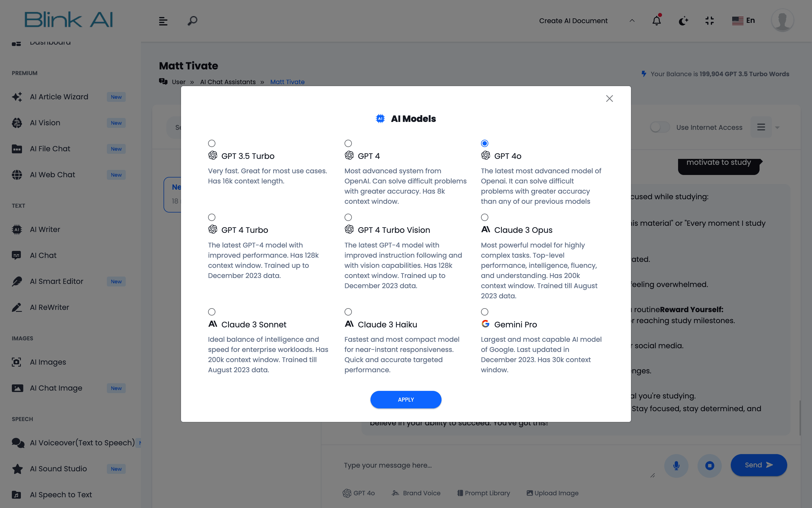The height and width of the screenshot is (508, 812).
Task: Choose the GPT 4 Turbo model option
Action: pos(212,217)
